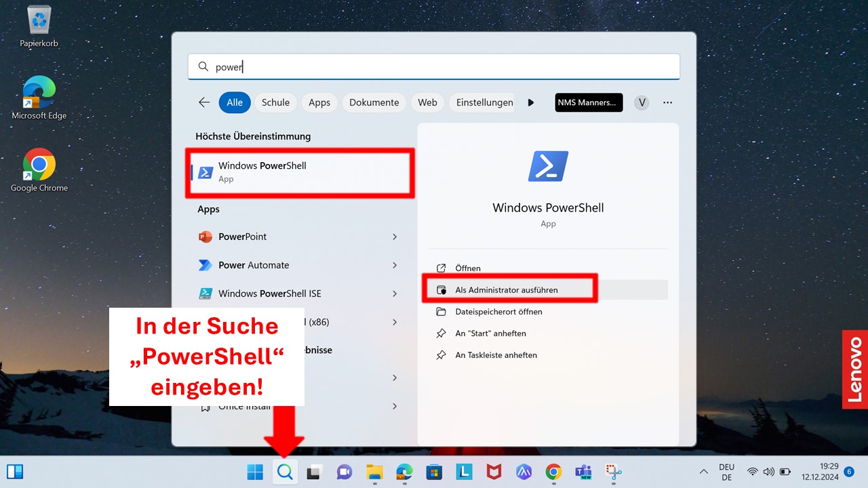Image resolution: width=868 pixels, height=488 pixels.
Task: Open the Chat camera icon in taskbar
Action: point(344,472)
